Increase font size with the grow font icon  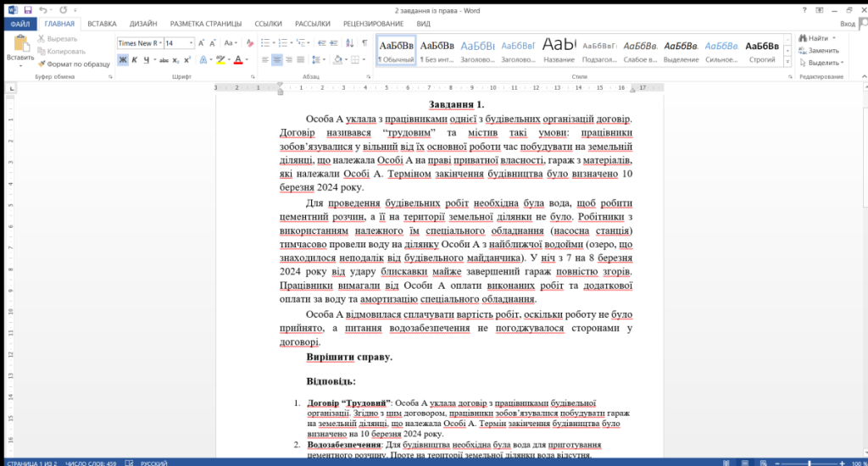pyautogui.click(x=202, y=43)
